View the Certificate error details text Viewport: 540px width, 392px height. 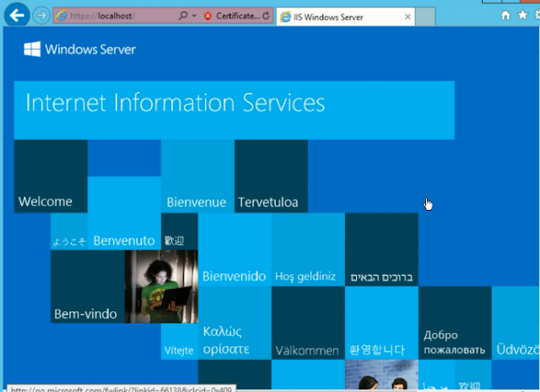tap(238, 16)
